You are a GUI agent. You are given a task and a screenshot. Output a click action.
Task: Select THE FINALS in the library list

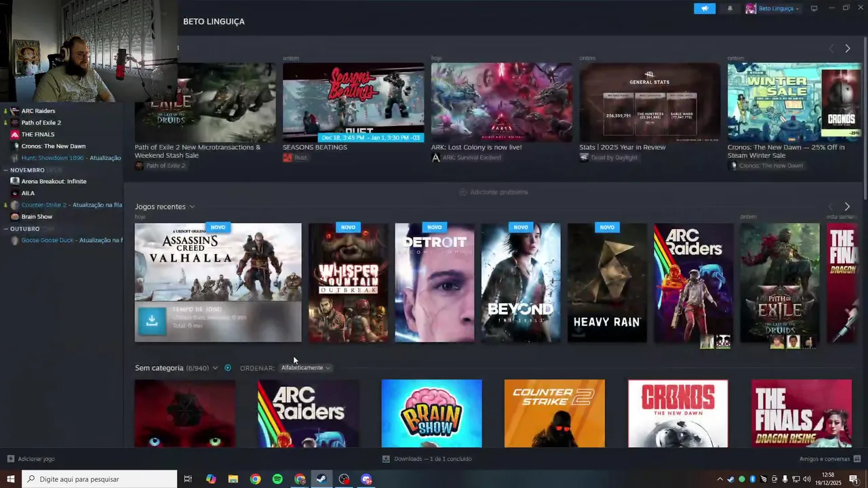tap(37, 134)
